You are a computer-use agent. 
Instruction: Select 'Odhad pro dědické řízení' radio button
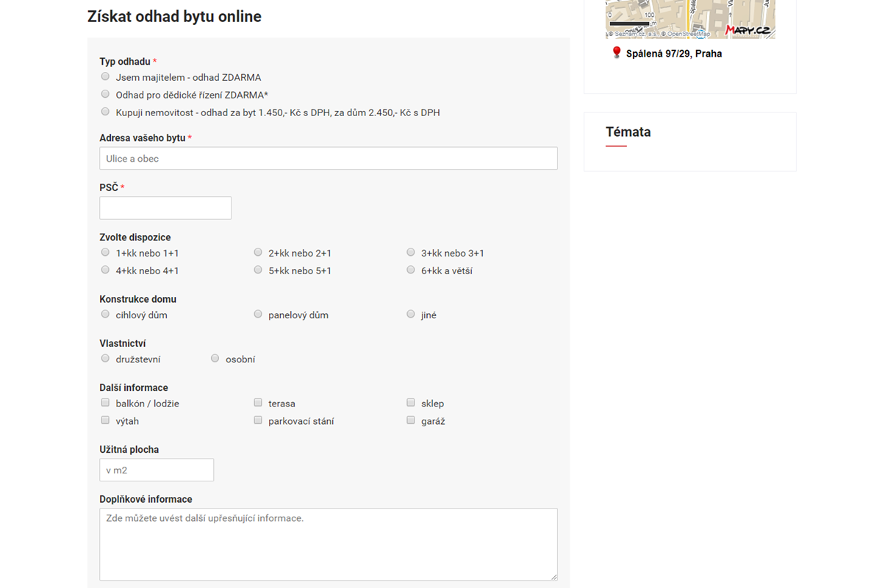[105, 94]
